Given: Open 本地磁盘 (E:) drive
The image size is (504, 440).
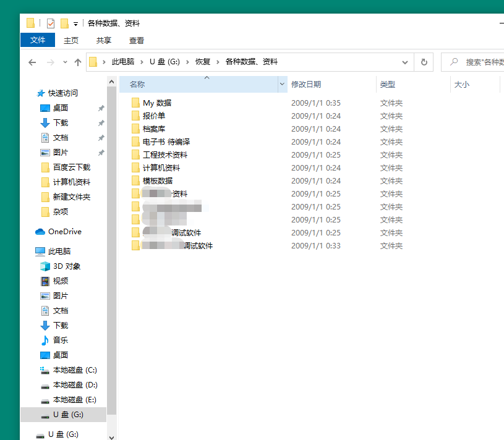Looking at the screenshot, I should [75, 400].
